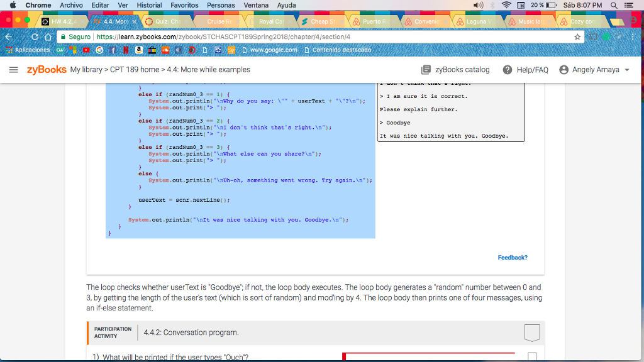Open YouTube from the bookmarks bar
Screen dimensions: 644x362
point(86,50)
